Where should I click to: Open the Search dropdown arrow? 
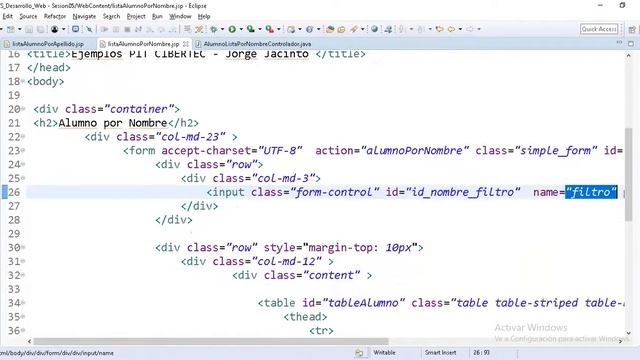362,29
